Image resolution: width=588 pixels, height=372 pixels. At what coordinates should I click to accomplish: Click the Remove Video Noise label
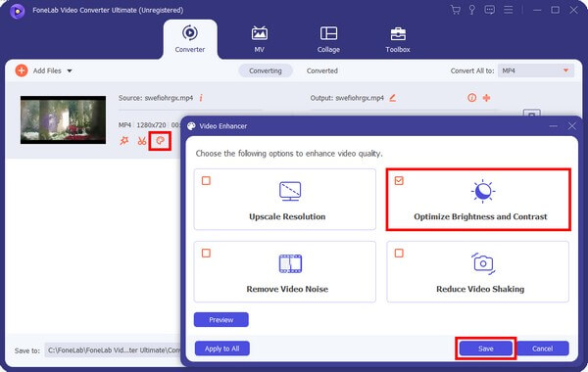[287, 289]
